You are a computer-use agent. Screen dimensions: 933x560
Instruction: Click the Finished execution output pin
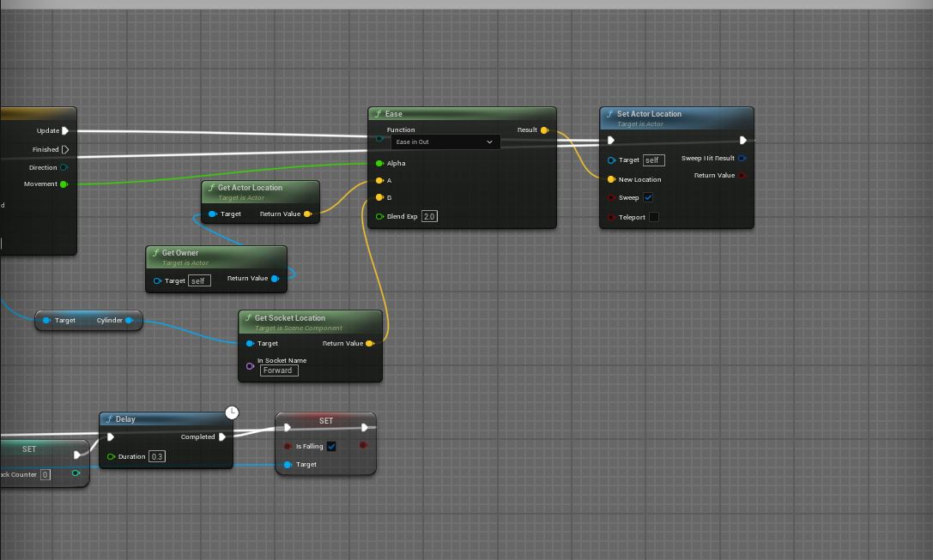[65, 149]
